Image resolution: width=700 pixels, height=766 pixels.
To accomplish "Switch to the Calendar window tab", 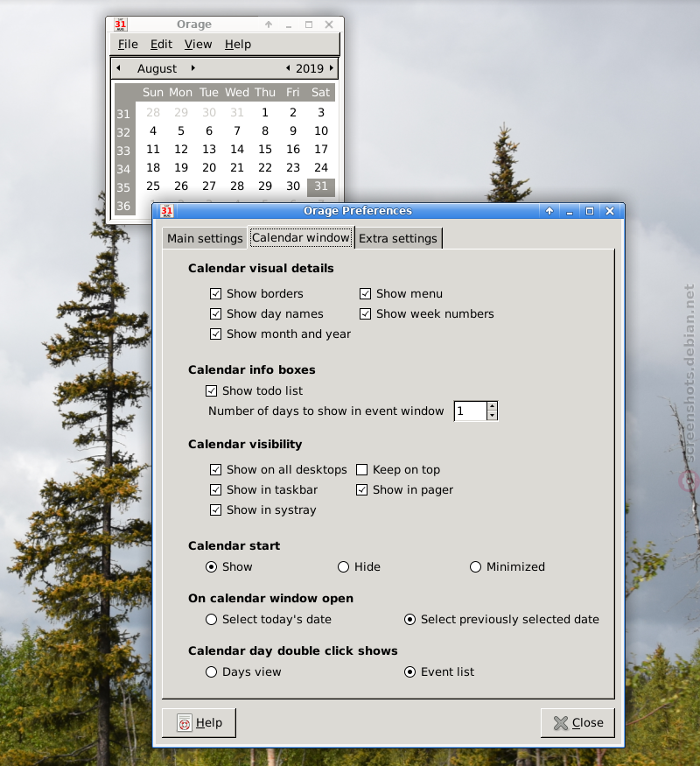I will (301, 237).
